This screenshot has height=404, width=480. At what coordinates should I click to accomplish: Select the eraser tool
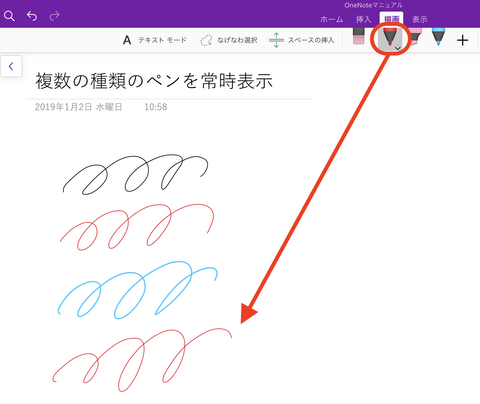359,37
